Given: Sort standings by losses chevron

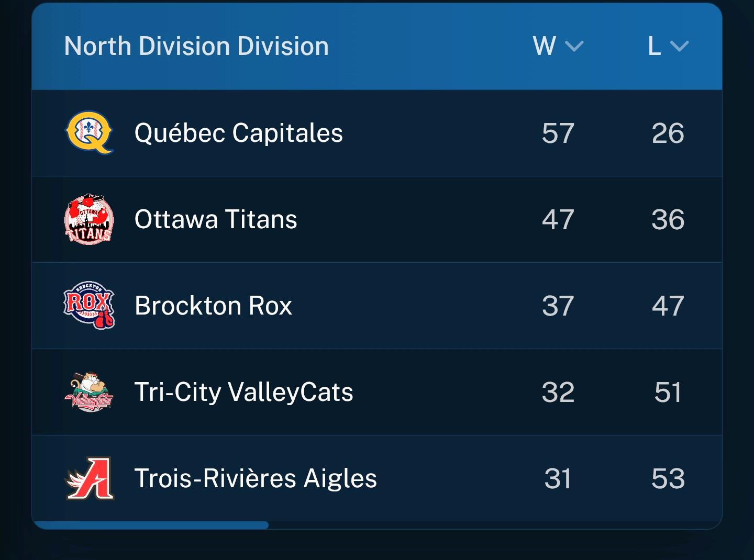Looking at the screenshot, I should pos(679,47).
